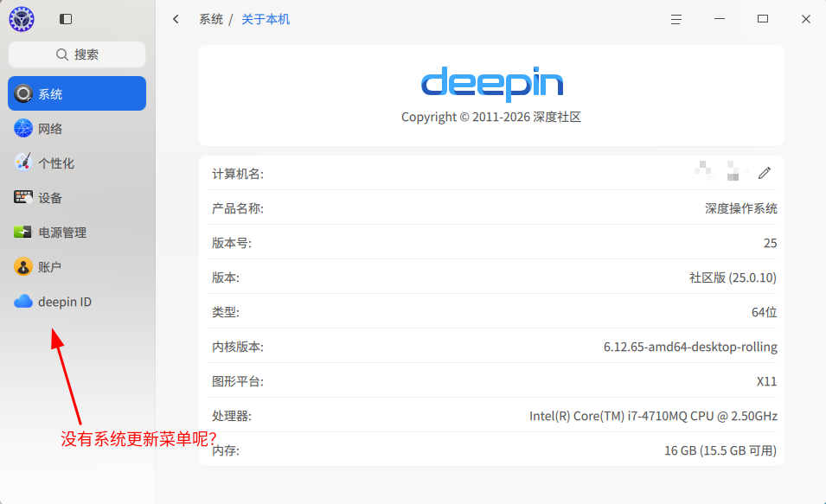The height and width of the screenshot is (504, 826).
Task: Click the 内核版本 label
Action: [238, 347]
